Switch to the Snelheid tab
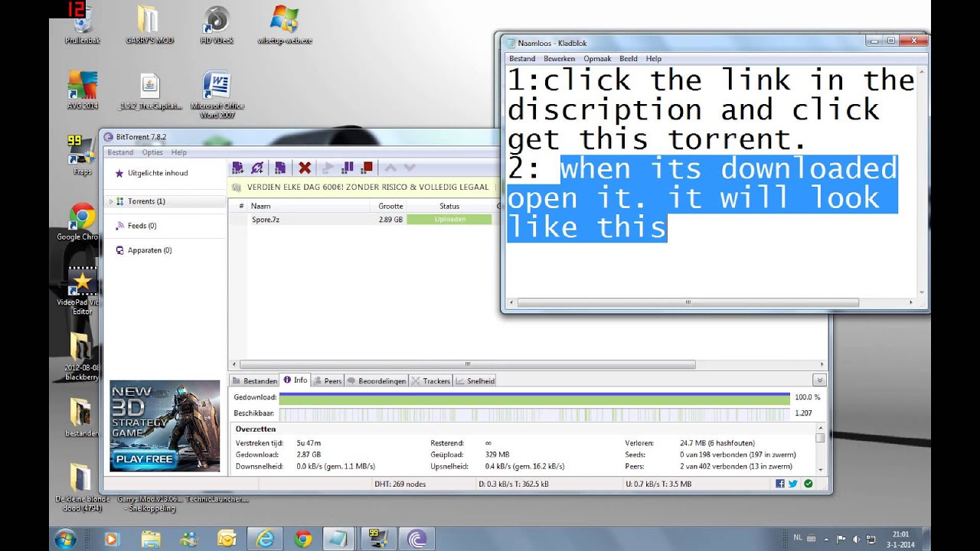Viewport: 980px width, 551px height. pyautogui.click(x=475, y=380)
